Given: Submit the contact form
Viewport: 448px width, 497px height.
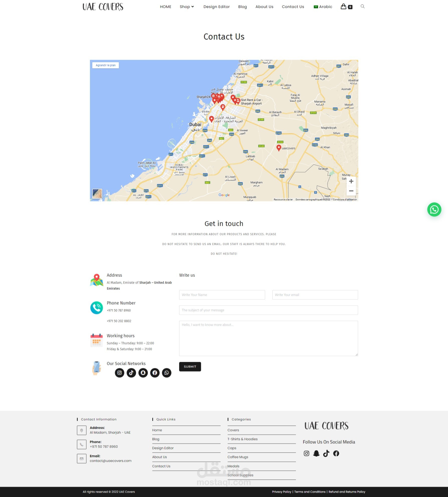Looking at the screenshot, I should (x=190, y=367).
